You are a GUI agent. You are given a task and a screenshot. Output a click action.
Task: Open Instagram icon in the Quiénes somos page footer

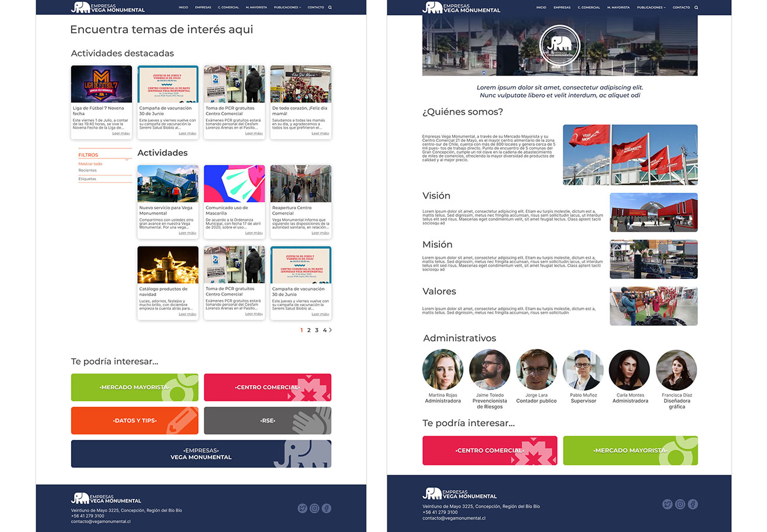(680, 504)
